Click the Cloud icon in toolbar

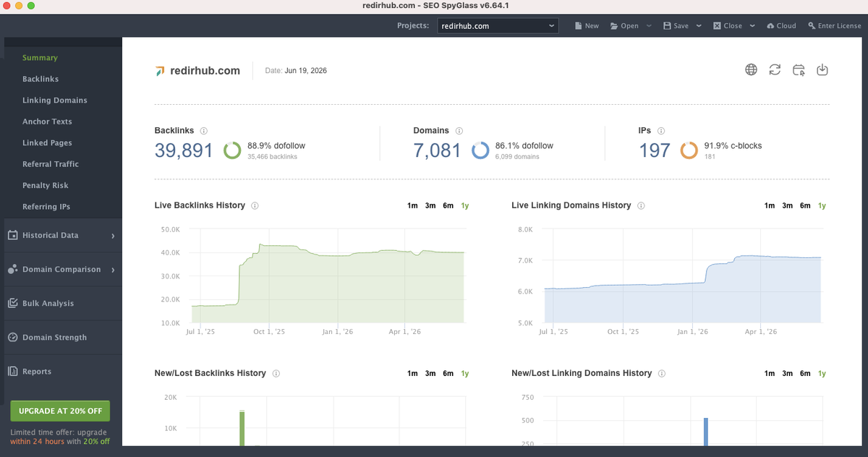pos(771,25)
